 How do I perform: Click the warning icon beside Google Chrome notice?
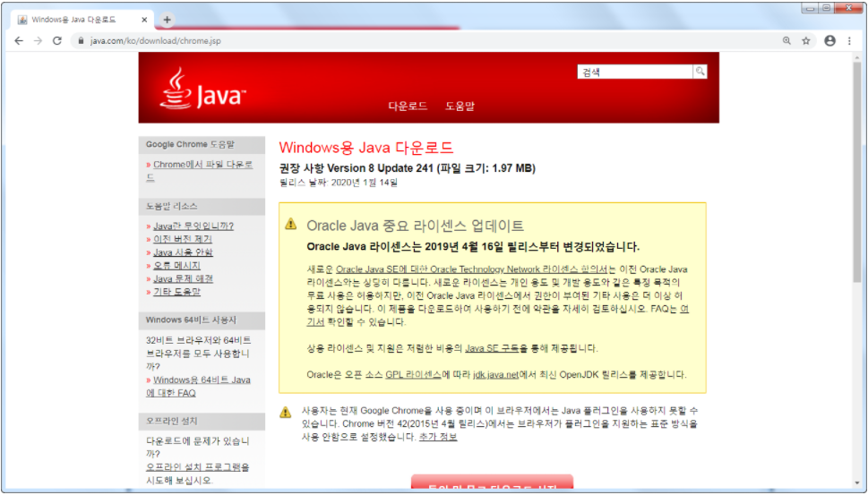[285, 412]
